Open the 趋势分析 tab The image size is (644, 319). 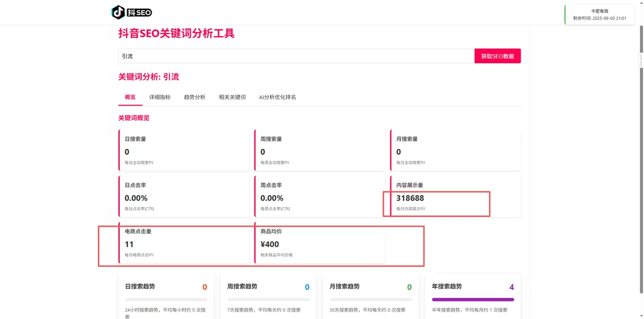tap(195, 97)
